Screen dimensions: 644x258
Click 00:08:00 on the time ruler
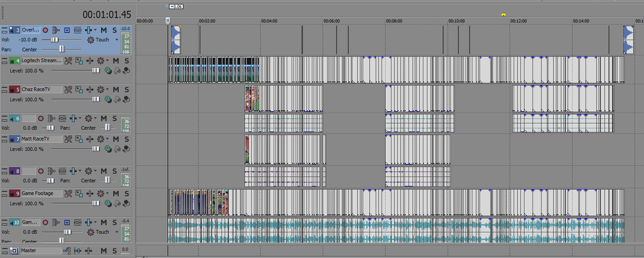coord(394,21)
